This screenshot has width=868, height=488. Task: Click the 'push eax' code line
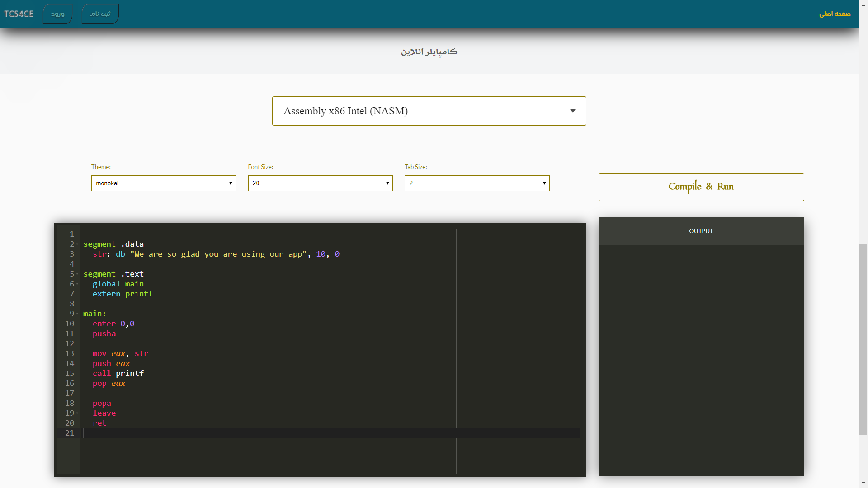click(111, 363)
